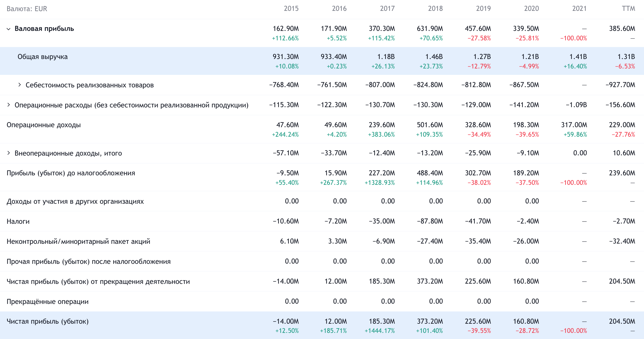
Task: Click operating income 501.60M
Action: pyautogui.click(x=430, y=125)
